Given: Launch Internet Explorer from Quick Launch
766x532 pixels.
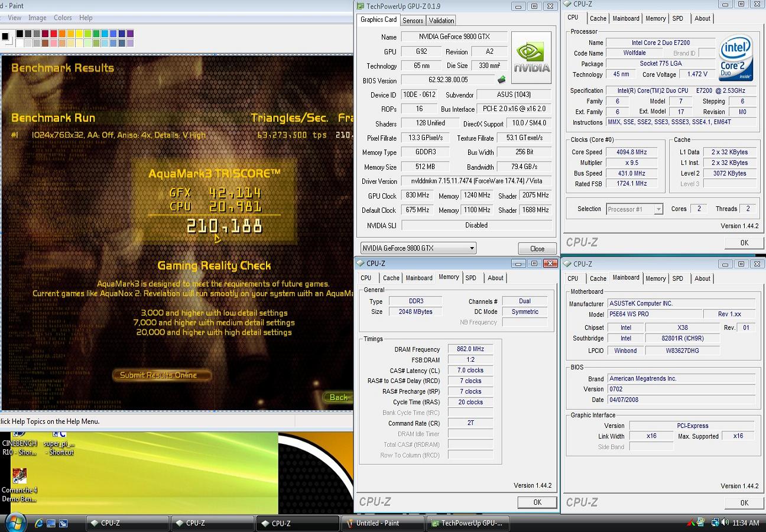Looking at the screenshot, I should (39, 523).
